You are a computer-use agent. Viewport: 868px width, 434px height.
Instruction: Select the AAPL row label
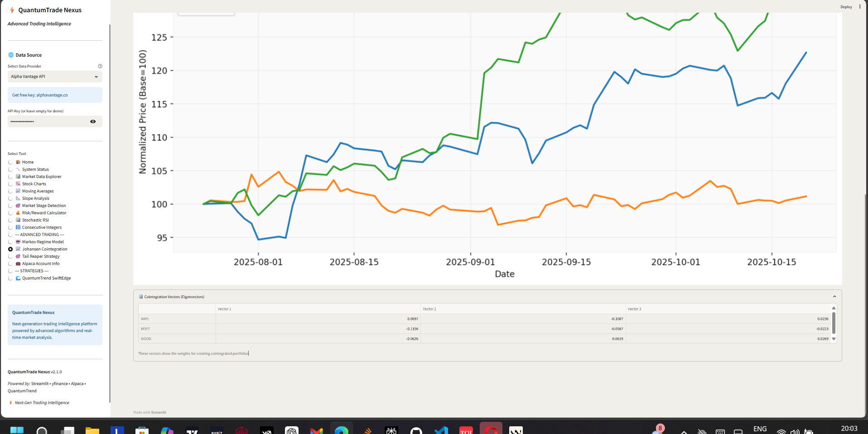(x=145, y=319)
